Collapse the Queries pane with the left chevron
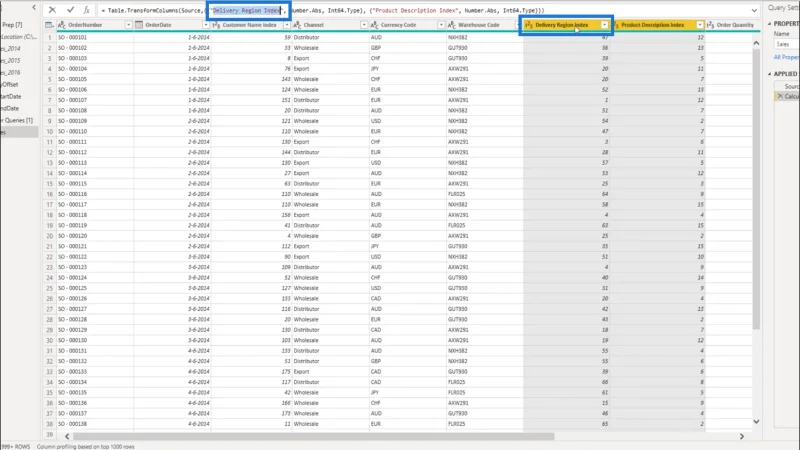 pyautogui.click(x=34, y=7)
